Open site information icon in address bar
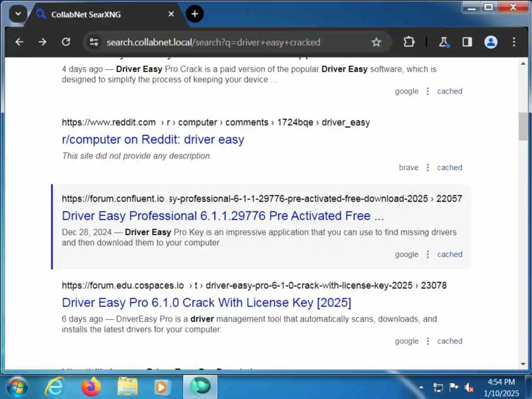 pos(94,42)
